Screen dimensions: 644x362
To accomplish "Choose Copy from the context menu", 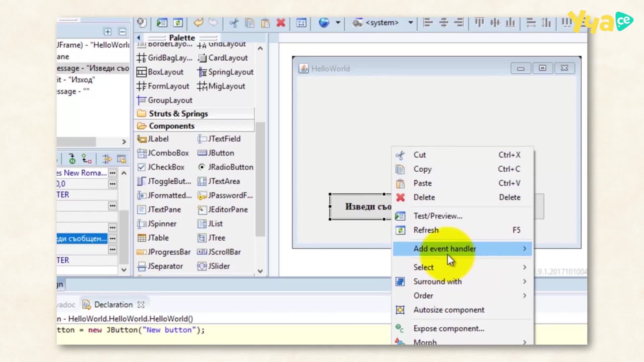I will point(462,169).
